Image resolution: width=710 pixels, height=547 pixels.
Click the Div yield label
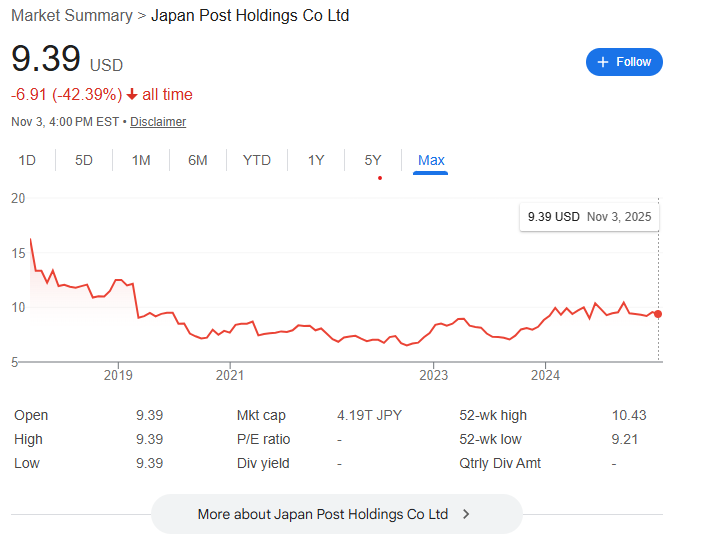[263, 463]
